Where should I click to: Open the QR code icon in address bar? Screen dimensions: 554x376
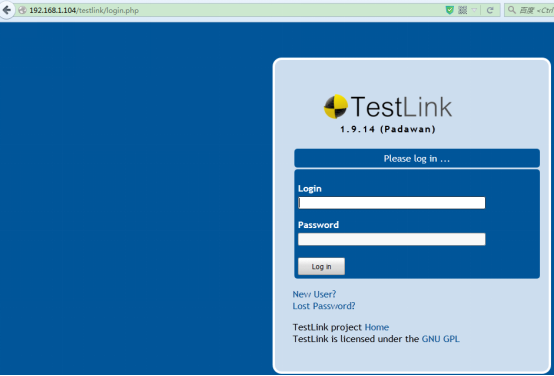(x=462, y=10)
